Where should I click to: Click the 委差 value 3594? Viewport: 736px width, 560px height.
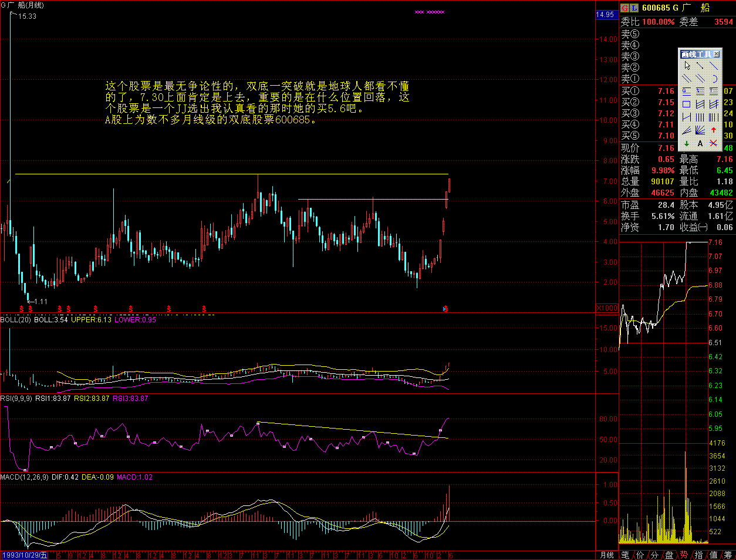pyautogui.click(x=724, y=22)
